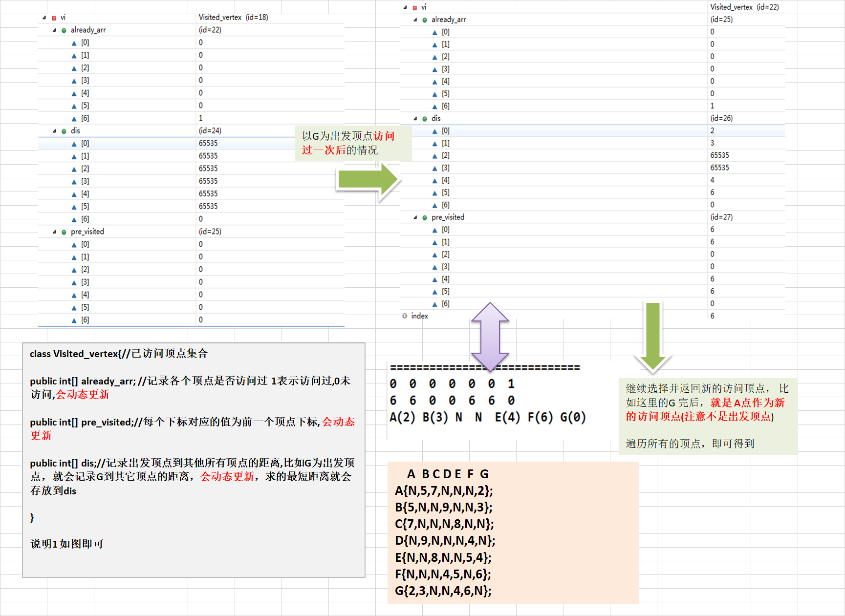Collapse pre_visited in the left variables tree
Image resolution: width=845 pixels, height=616 pixels.
(x=54, y=232)
